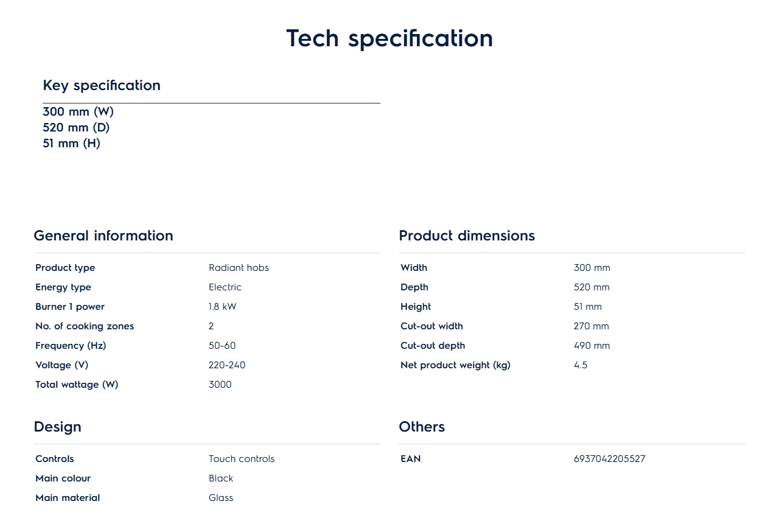The image size is (779, 532).
Task: Select the EAN number 6937042205527
Action: point(609,459)
